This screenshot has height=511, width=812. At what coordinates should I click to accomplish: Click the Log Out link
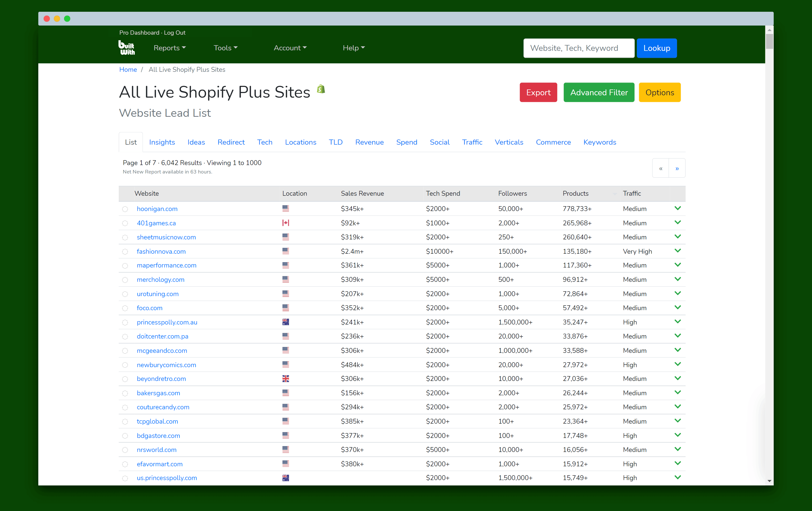point(175,33)
